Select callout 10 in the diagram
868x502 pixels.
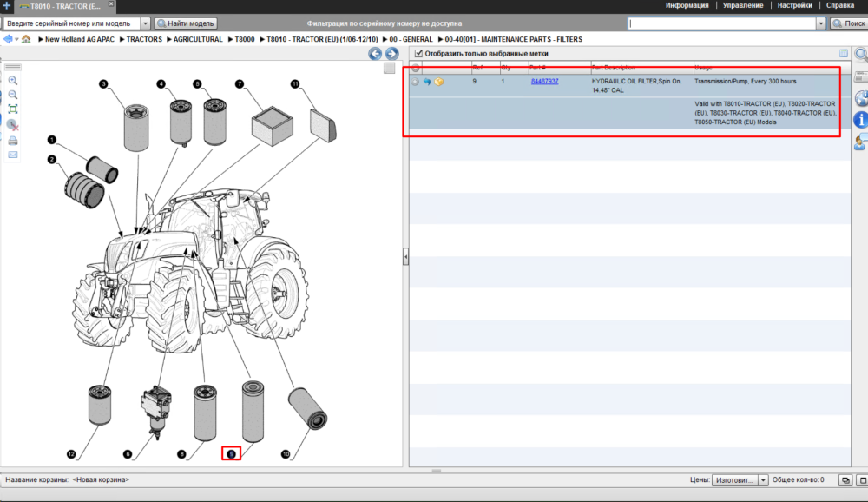286,454
